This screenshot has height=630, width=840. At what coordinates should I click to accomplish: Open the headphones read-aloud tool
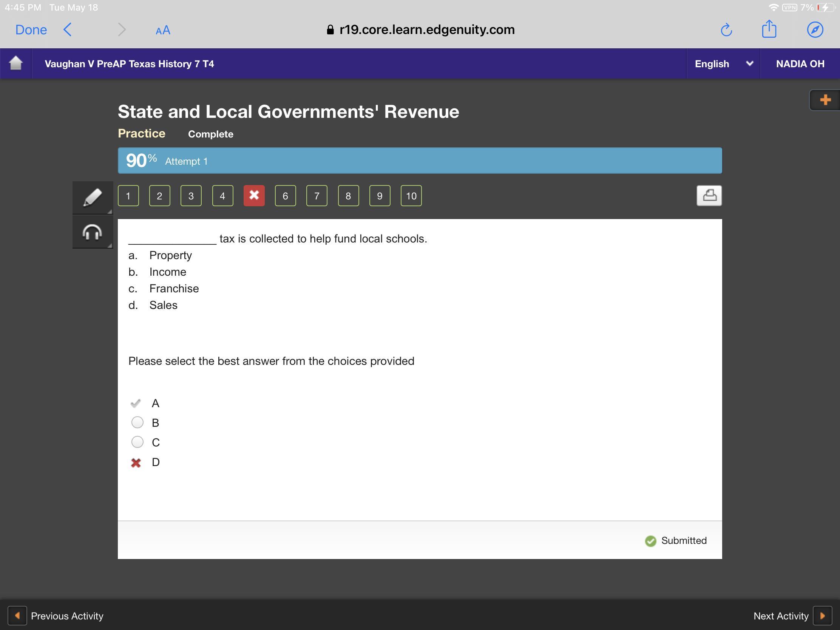click(92, 232)
